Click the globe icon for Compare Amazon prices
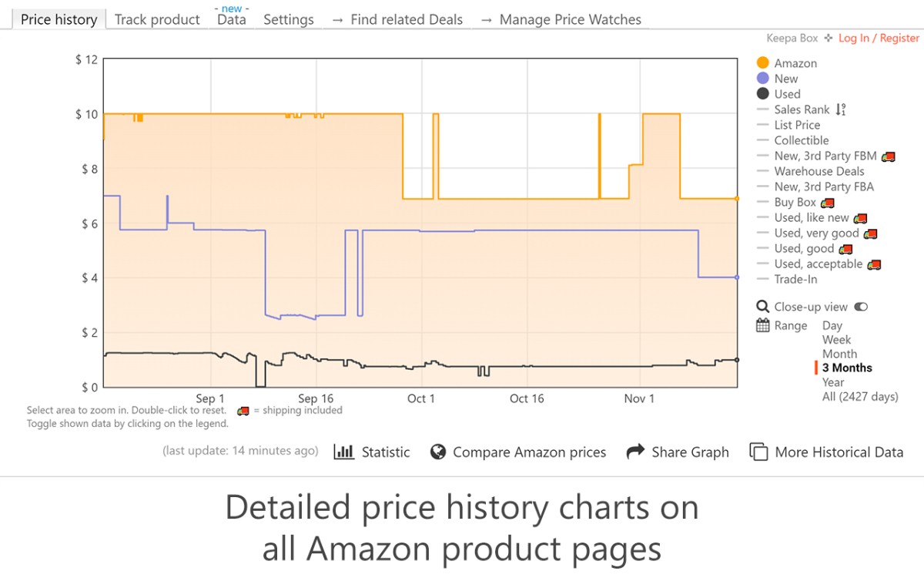Screen dimensions: 924x578 438,452
